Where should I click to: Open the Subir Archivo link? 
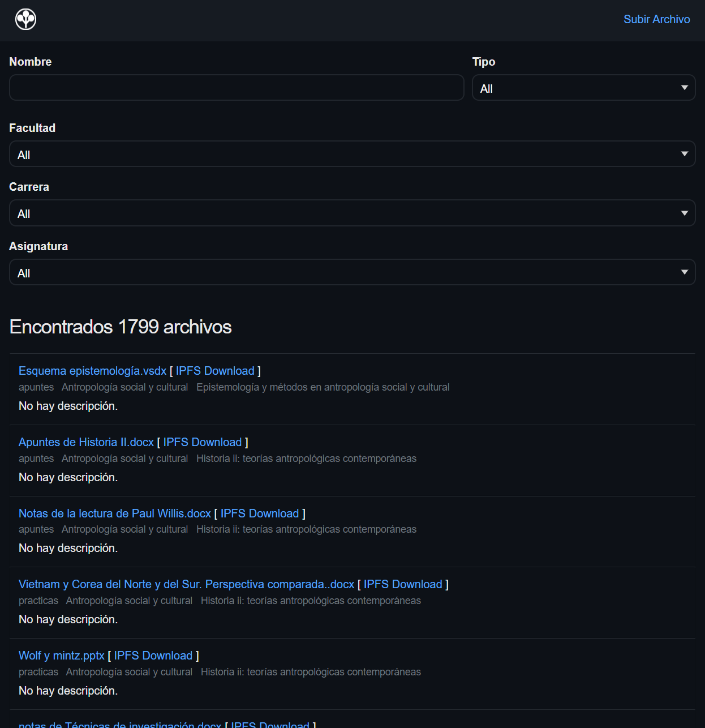[x=656, y=19]
